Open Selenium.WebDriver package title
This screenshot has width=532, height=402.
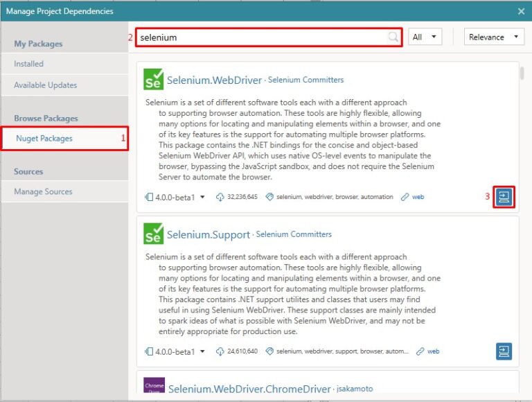pos(214,80)
